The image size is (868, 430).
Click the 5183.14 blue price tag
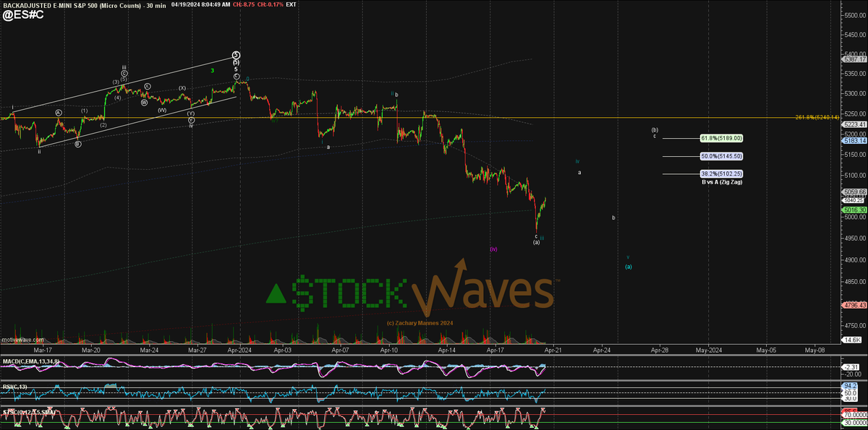[853, 141]
